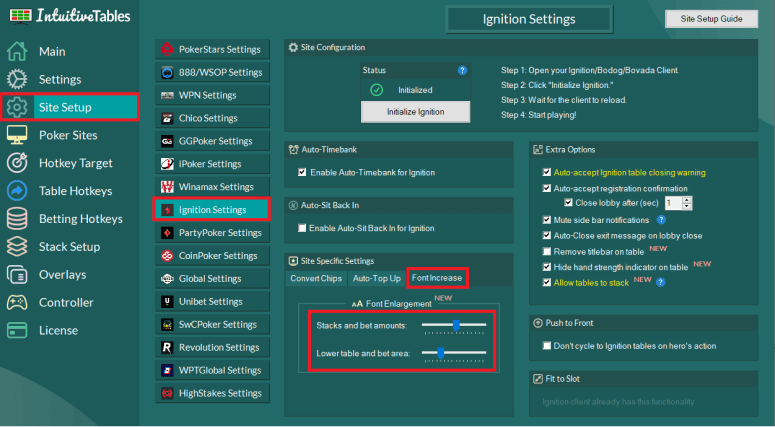Click the Overlays icon
This screenshot has width=775, height=427.
tap(17, 274)
